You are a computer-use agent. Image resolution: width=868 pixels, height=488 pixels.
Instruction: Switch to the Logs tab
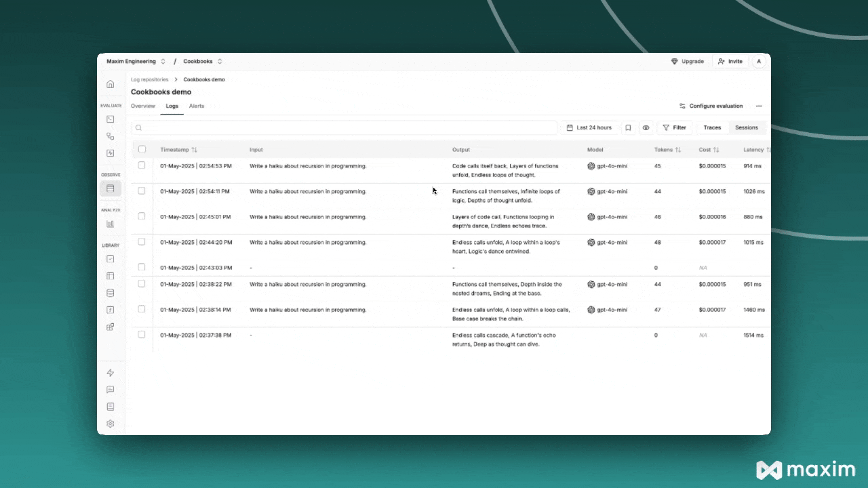pos(172,106)
